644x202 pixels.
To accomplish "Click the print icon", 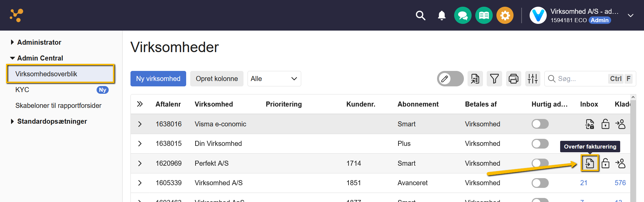I will tap(514, 79).
